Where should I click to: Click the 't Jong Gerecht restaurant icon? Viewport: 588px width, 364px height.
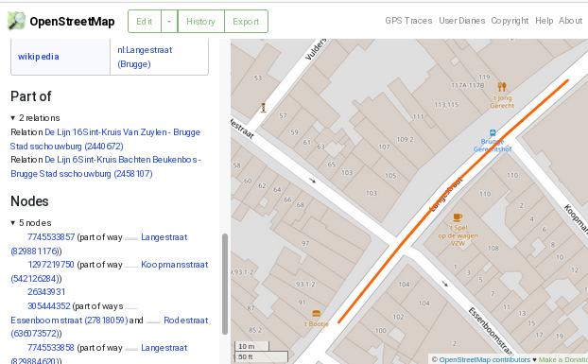point(502,87)
